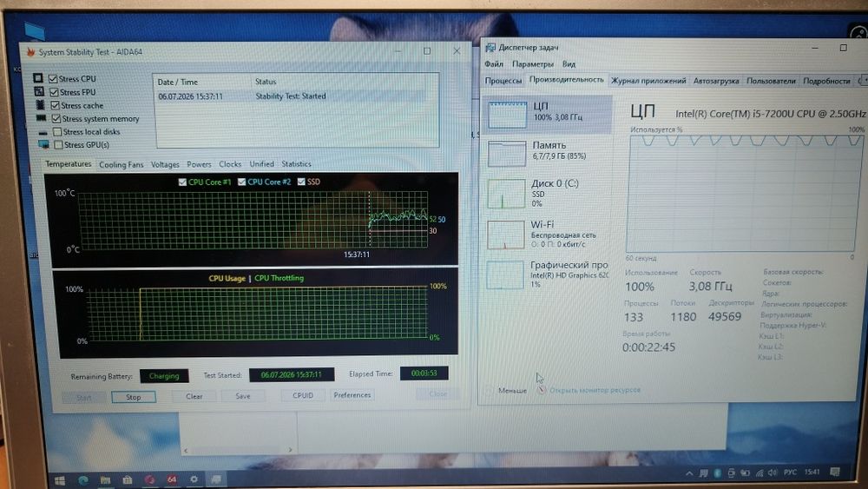This screenshot has height=489, width=868.
Task: Click the Clear button in AIDA64
Action: 194,397
